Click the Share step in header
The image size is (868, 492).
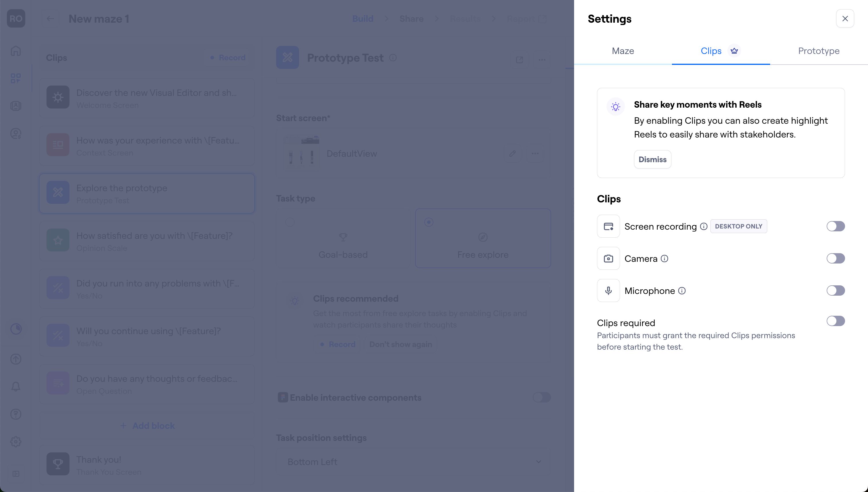[x=411, y=19]
